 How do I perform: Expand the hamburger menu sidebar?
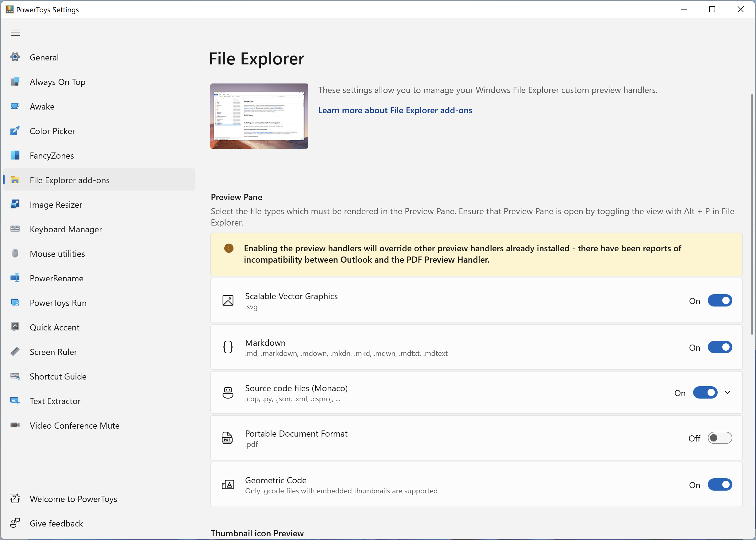(x=15, y=33)
